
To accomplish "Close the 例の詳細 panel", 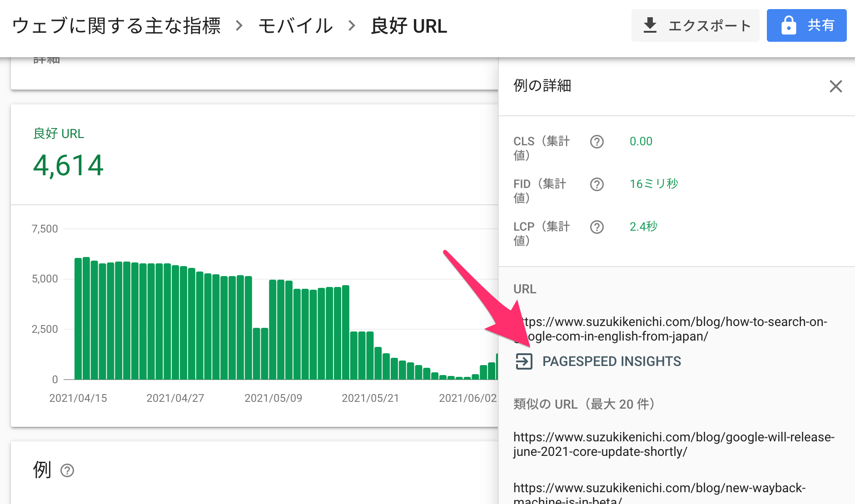I will click(x=835, y=86).
